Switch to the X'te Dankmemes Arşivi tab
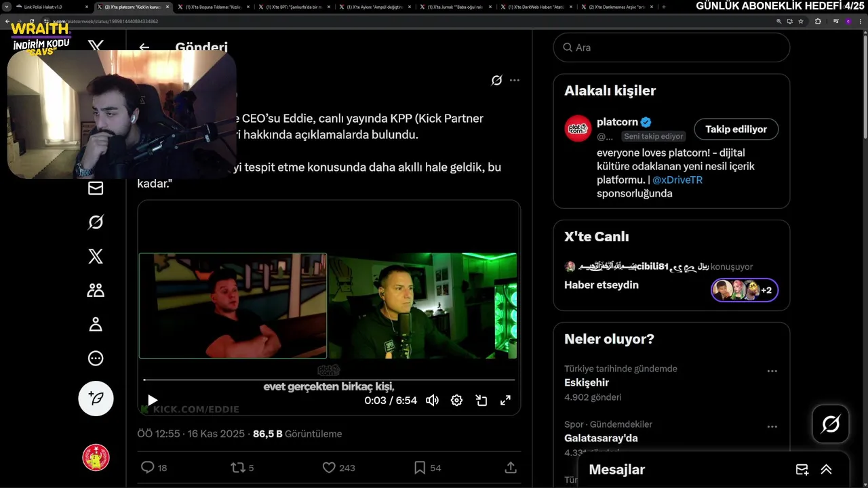The height and width of the screenshot is (488, 868). (616, 7)
